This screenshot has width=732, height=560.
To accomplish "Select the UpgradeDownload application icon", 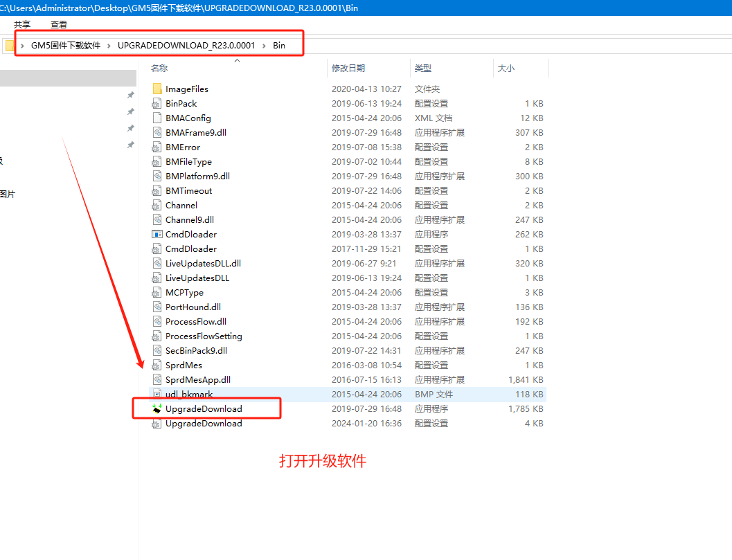I will click(x=157, y=409).
